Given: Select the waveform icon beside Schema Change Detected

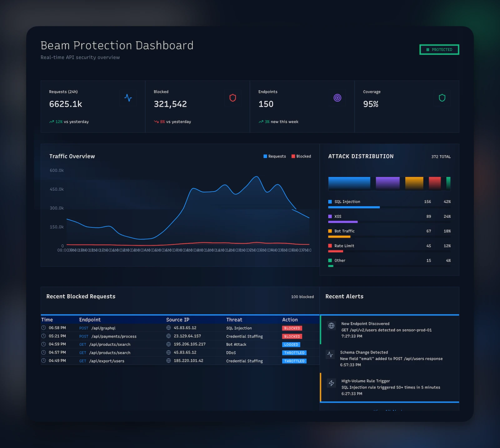Looking at the screenshot, I should pyautogui.click(x=330, y=355).
